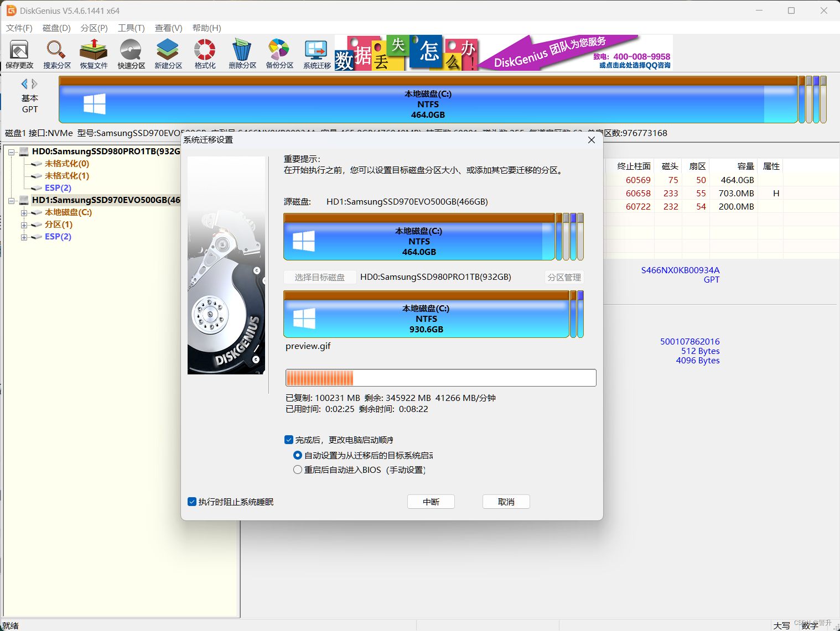This screenshot has width=840, height=631.
Task: Open the 工具(T) menu
Action: tap(131, 28)
